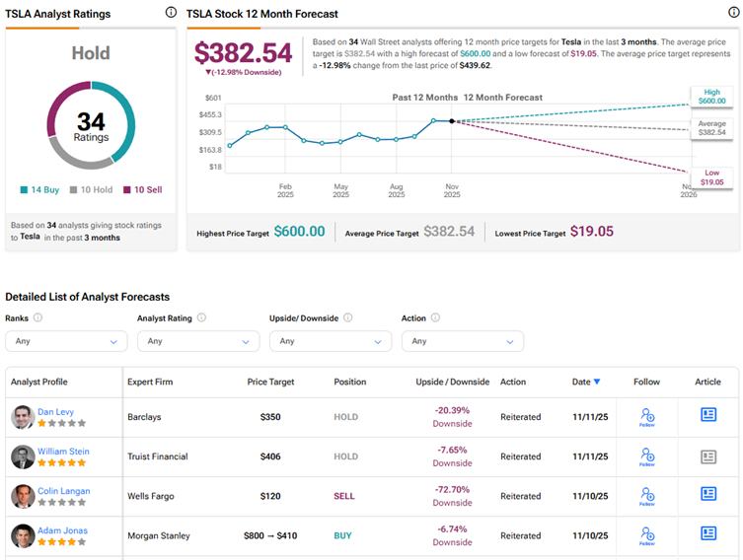Screen dimensions: 743x560
Task: Click info icon beside 12 Month Forecast title
Action: 732,13
